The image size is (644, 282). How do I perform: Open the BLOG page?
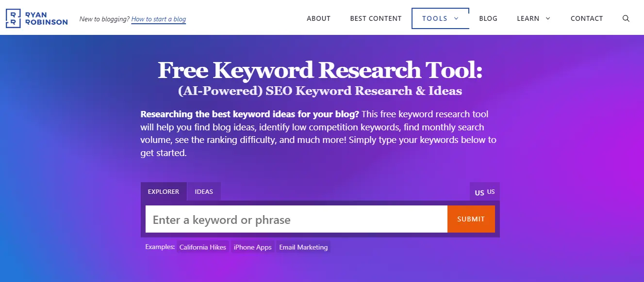(x=488, y=18)
